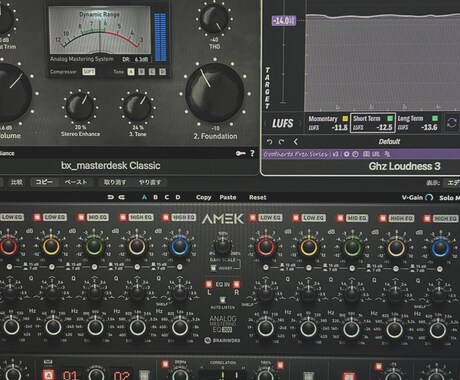The height and width of the screenshot is (380, 460).
Task: Select Tone B in bx_masterdesk
Action: click(141, 72)
